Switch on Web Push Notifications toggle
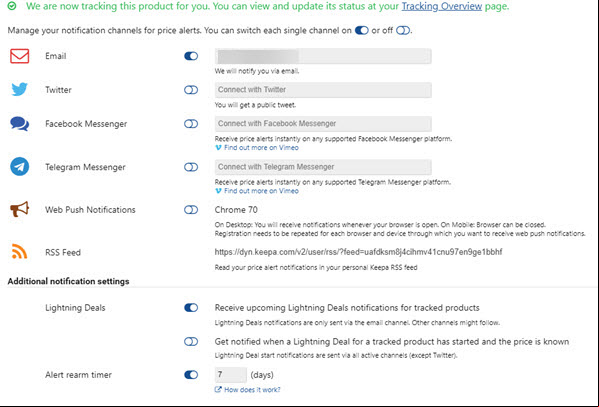The height and width of the screenshot is (407, 599). click(x=191, y=210)
